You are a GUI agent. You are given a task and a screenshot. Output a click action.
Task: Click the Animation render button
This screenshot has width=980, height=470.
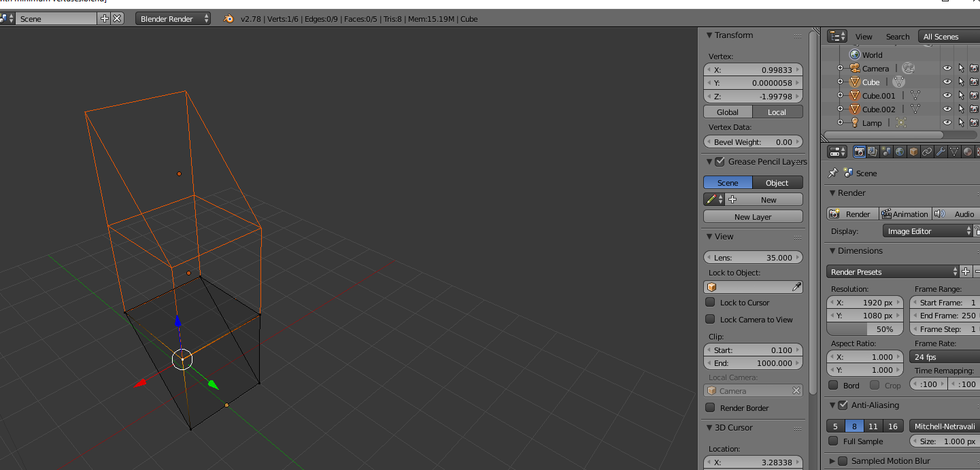pyautogui.click(x=905, y=214)
